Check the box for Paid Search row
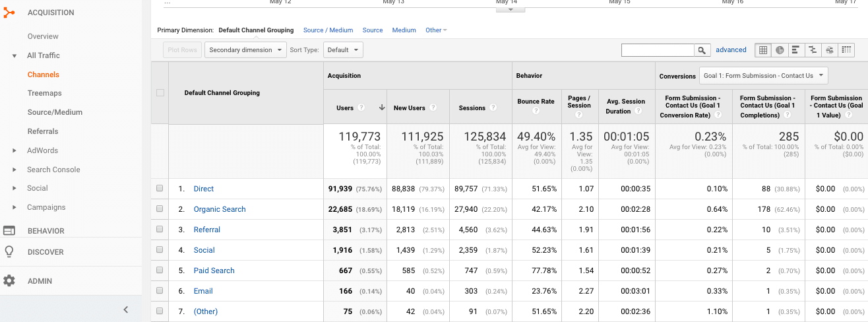This screenshot has height=322, width=868. point(160,271)
